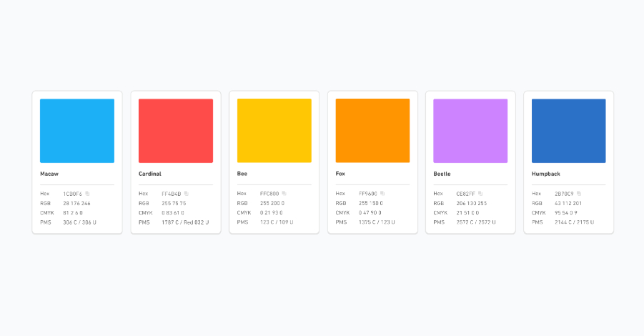Select hex value 2B70C9
The width and height of the screenshot is (644, 336).
(x=565, y=194)
